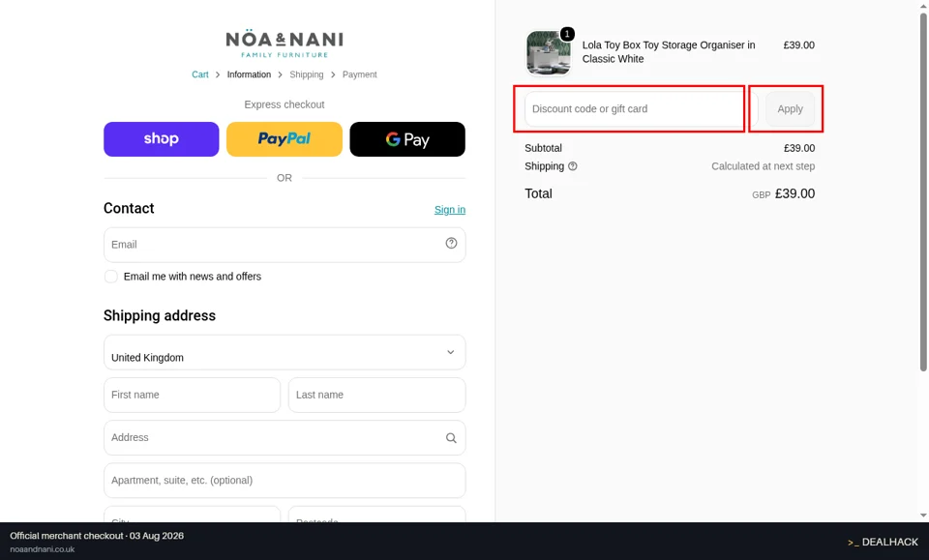Click the Shipping info help icon
This screenshot has height=560, width=929.
click(572, 166)
